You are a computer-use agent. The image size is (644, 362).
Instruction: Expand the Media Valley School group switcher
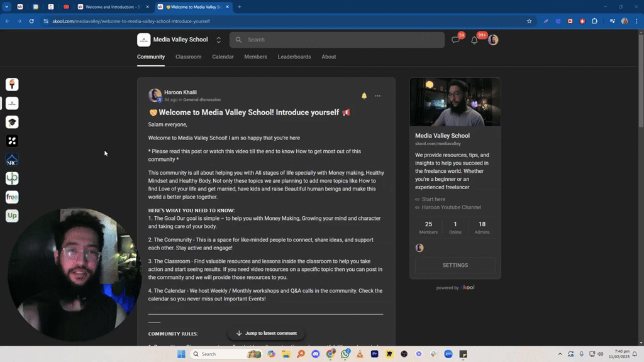218,40
